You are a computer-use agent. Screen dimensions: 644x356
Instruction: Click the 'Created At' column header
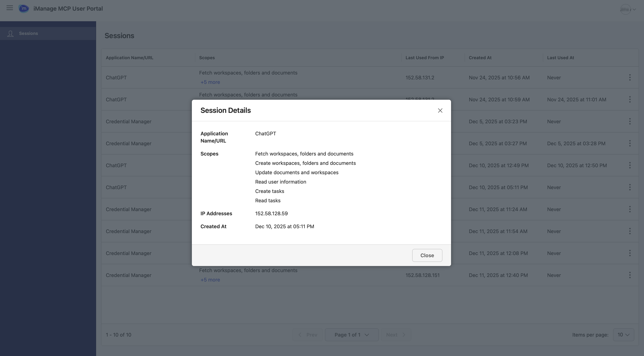(x=480, y=58)
